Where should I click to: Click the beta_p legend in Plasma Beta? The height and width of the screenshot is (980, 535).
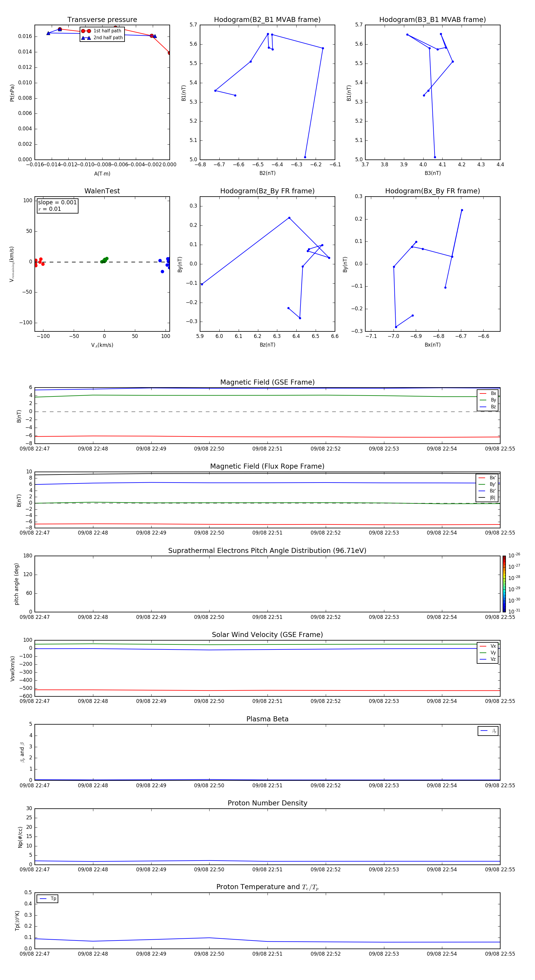click(x=488, y=731)
